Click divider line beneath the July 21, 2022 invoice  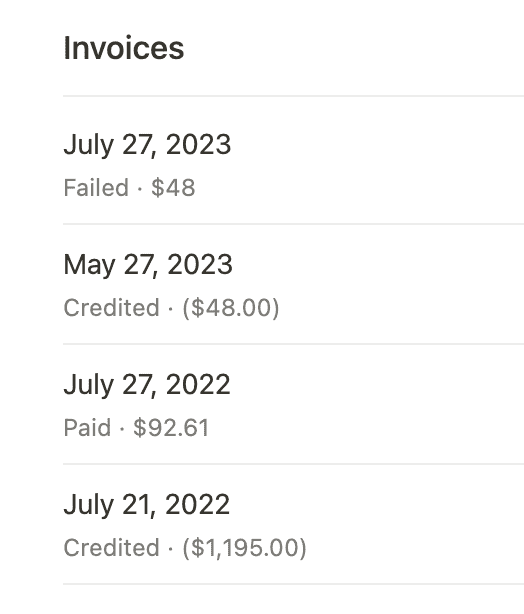293,584
